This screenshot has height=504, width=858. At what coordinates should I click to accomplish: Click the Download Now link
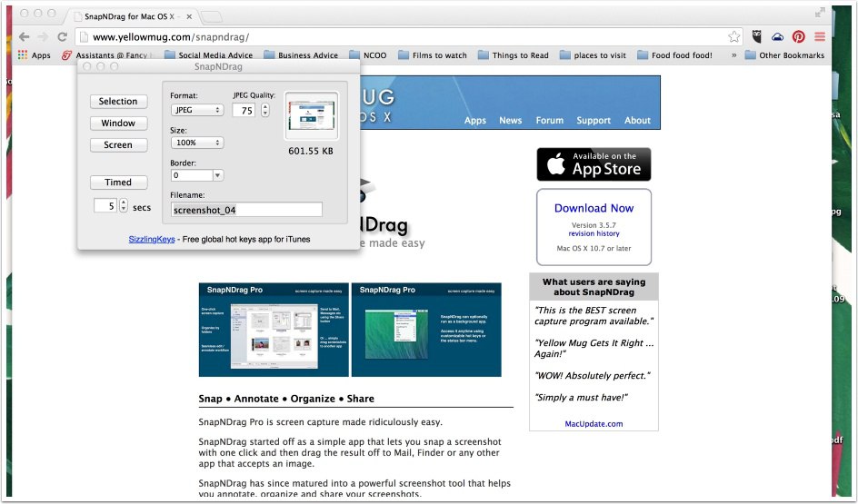(x=594, y=208)
